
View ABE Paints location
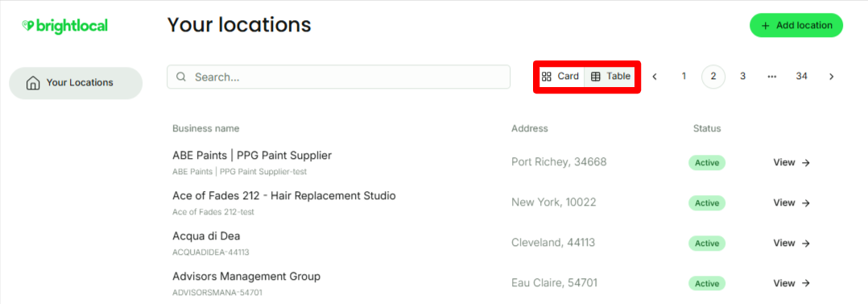(792, 163)
